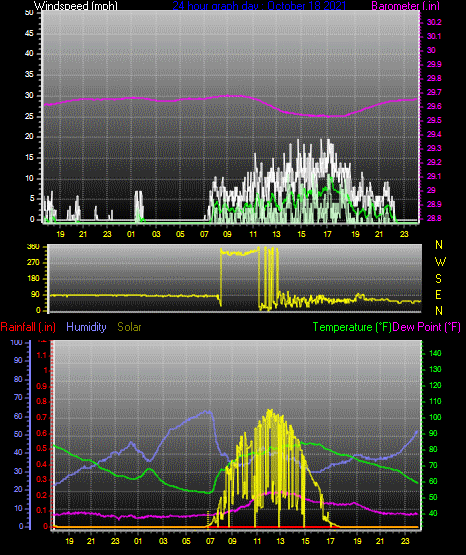The image size is (466, 555).
Task: Select 120 on the green temperature scale
Action: (435, 385)
